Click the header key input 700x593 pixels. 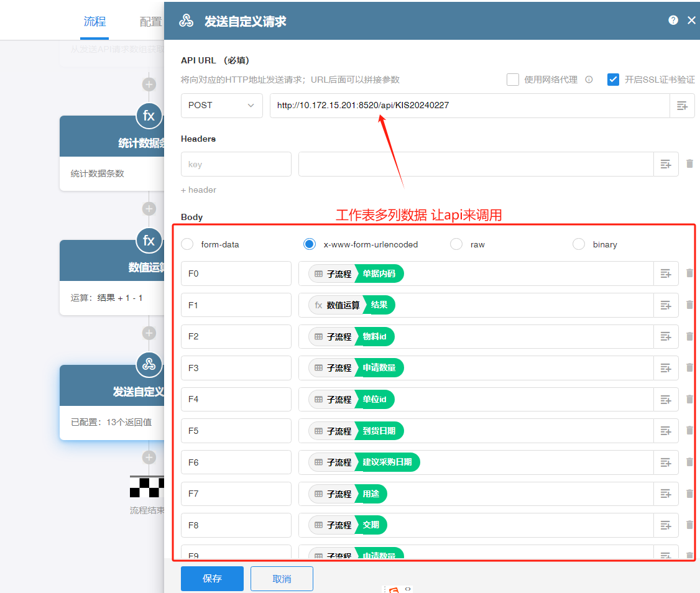point(236,164)
